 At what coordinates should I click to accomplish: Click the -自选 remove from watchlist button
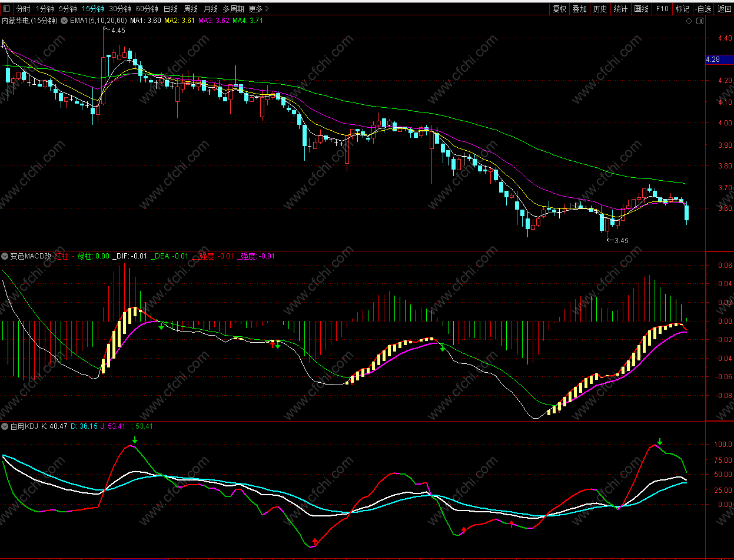pos(703,9)
